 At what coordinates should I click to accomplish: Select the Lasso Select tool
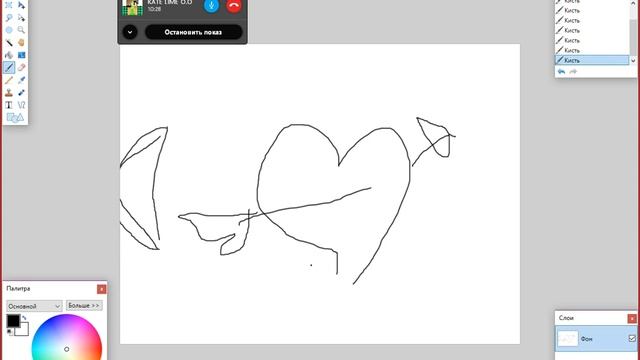point(9,18)
